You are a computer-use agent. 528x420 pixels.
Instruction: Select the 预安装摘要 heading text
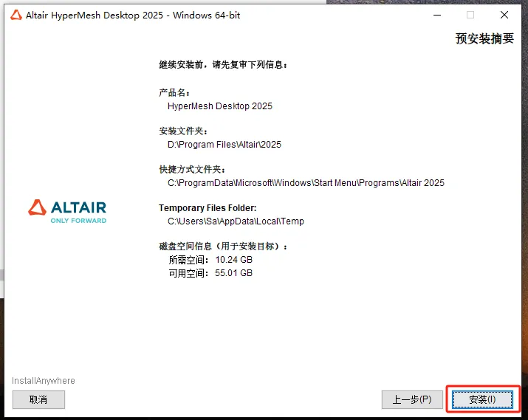(x=484, y=38)
